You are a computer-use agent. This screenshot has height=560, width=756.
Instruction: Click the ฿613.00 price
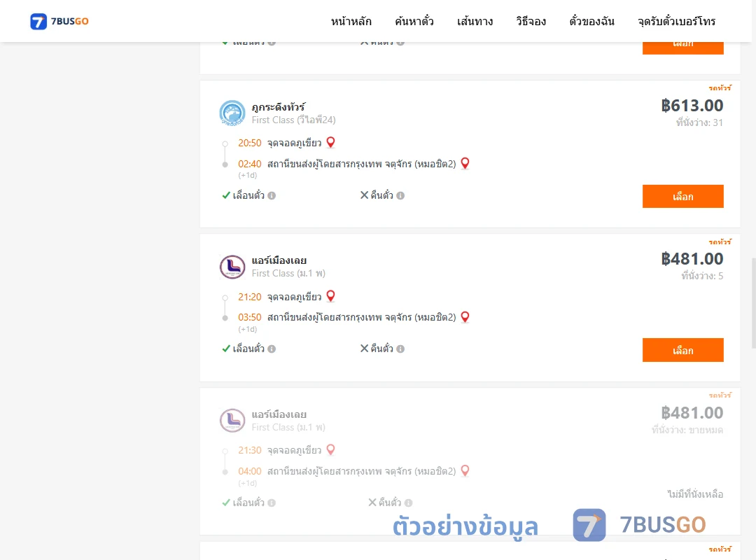click(692, 106)
